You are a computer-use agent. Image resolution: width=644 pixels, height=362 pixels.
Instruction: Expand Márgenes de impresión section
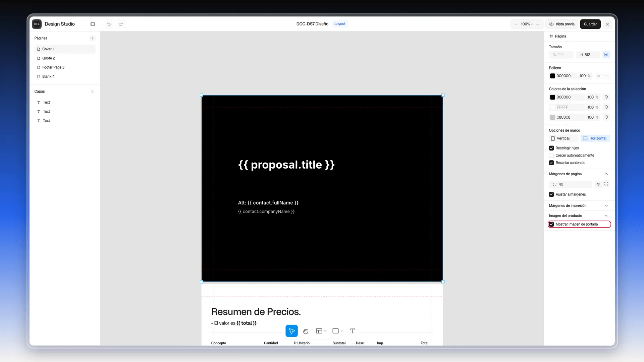coord(606,206)
